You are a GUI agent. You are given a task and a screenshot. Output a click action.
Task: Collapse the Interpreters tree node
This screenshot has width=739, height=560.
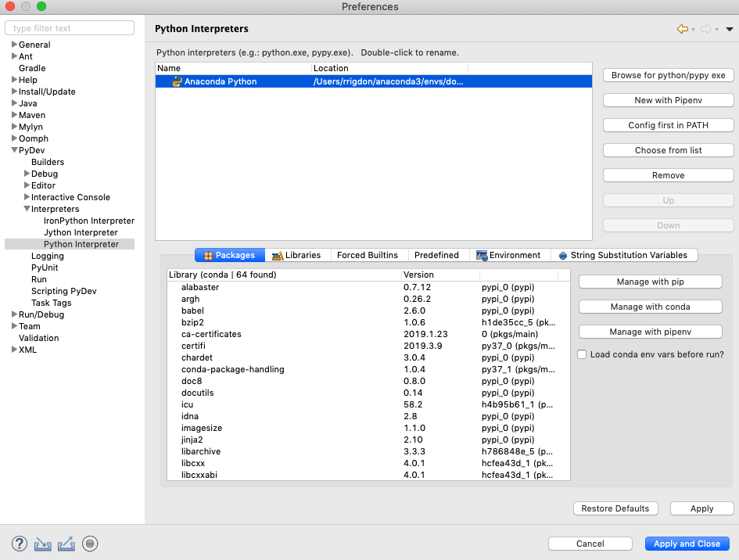[27, 209]
